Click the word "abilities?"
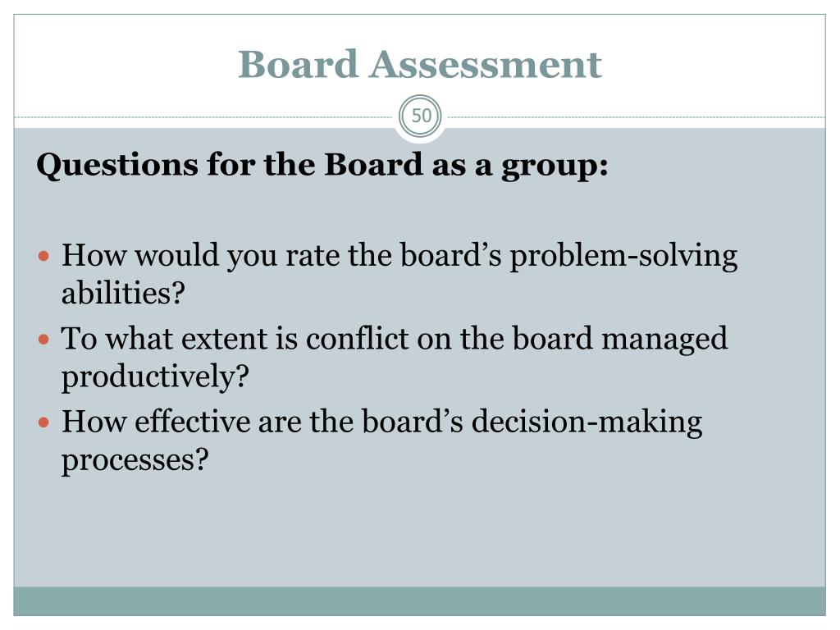Viewport: 840px width, 630px height. click(123, 293)
